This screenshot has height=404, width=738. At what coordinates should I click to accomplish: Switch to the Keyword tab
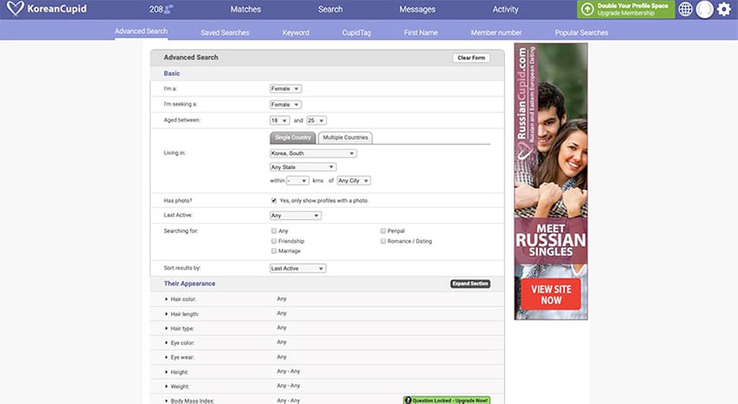[x=296, y=32]
